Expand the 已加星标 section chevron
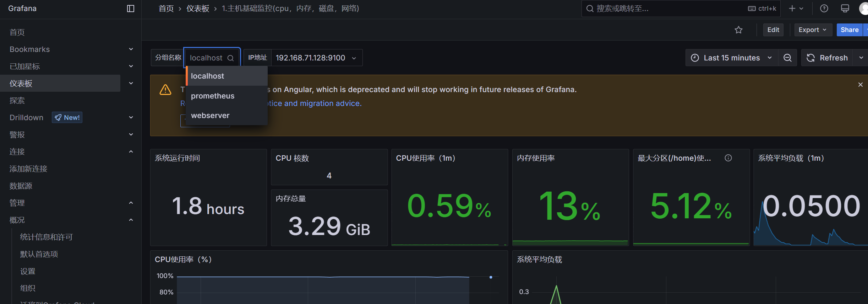 click(x=131, y=66)
